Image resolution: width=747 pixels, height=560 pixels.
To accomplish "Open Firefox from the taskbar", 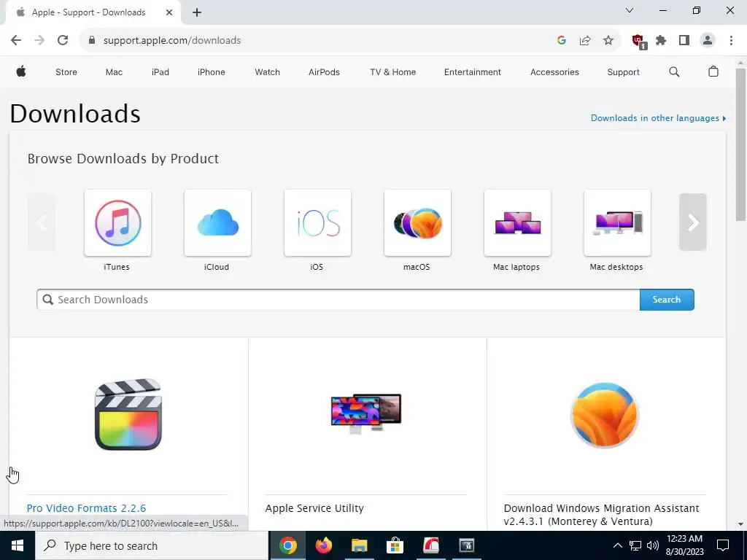I will [x=323, y=545].
